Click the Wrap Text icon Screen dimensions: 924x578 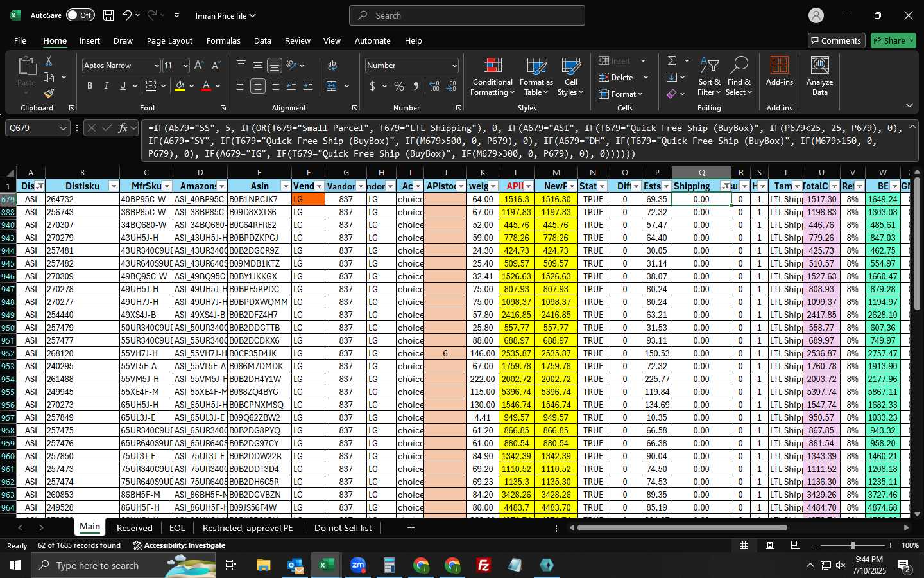point(332,66)
